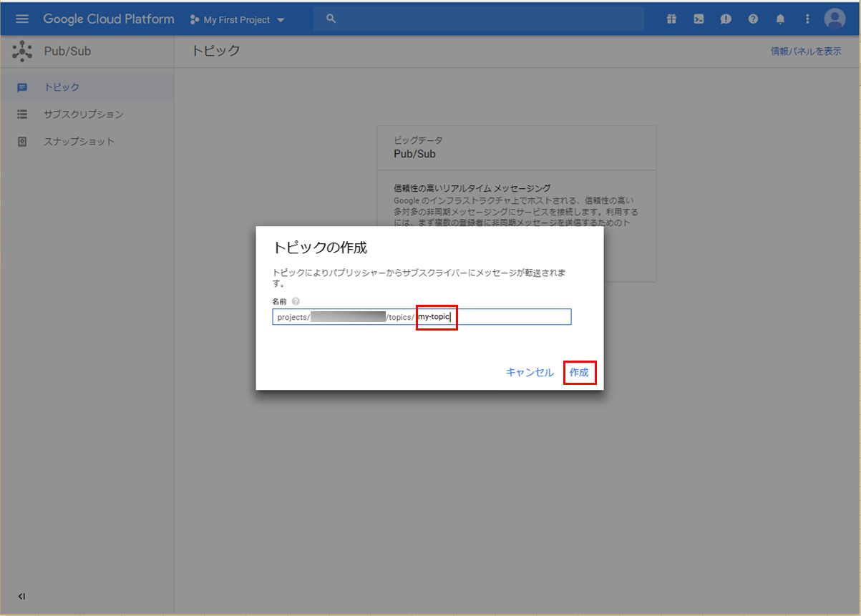The width and height of the screenshot is (861, 616).
Task: Focus the top search bar
Action: click(478, 19)
